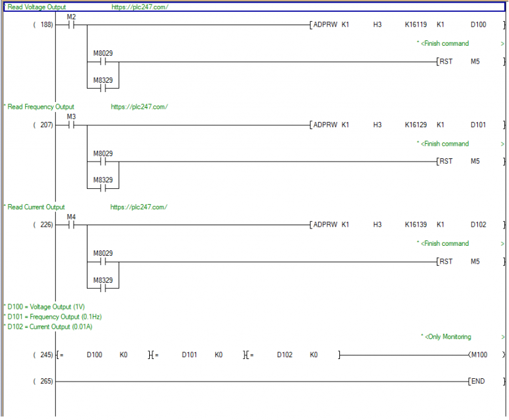Viewport: 509px width, 420px height.
Task: Click D102 destination operand in current rung
Action: pyautogui.click(x=479, y=225)
